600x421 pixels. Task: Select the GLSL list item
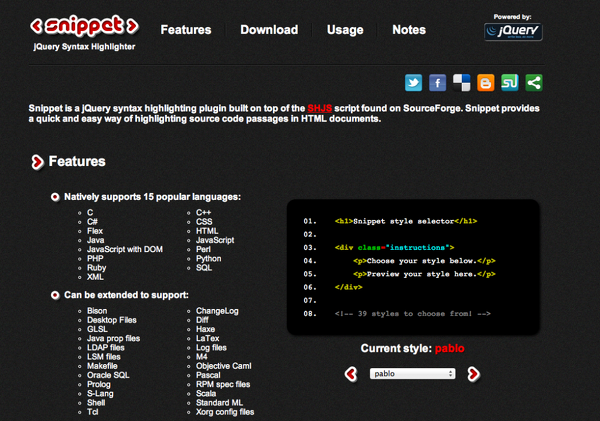click(x=97, y=329)
